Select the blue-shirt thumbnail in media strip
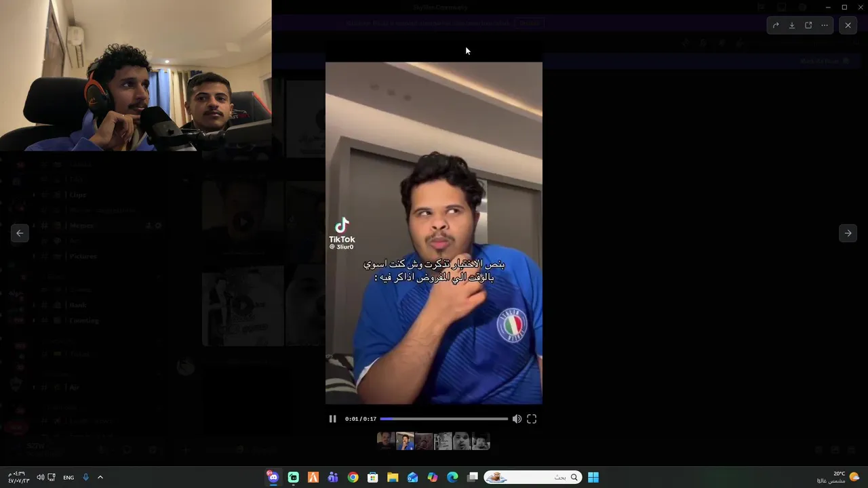The image size is (868, 488). pos(405,441)
